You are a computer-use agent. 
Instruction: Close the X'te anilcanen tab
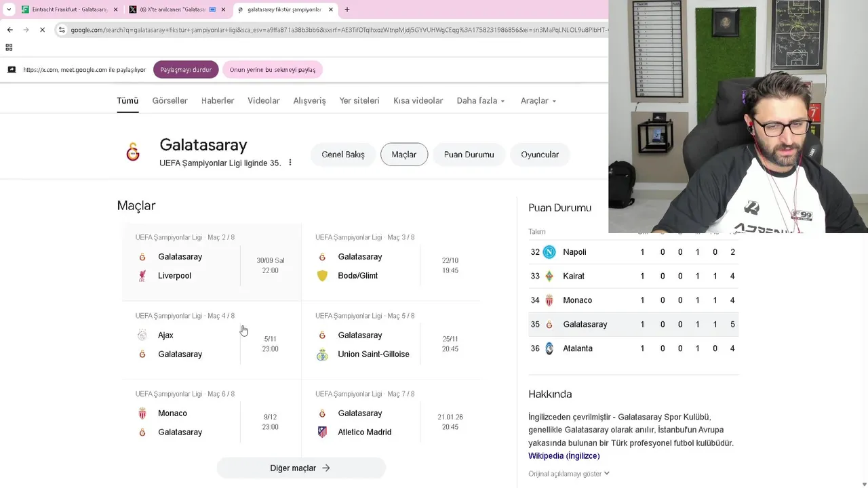tap(223, 9)
